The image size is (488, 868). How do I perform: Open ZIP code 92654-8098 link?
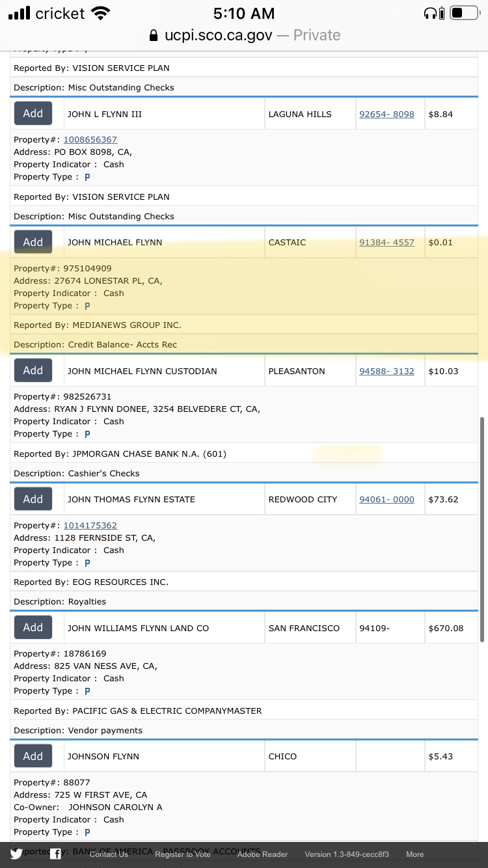coord(386,114)
